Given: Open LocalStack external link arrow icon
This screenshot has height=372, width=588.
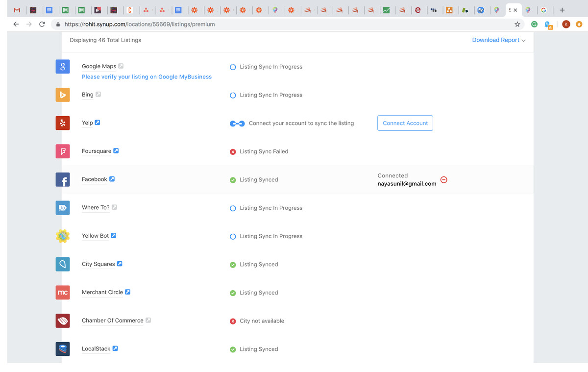Looking at the screenshot, I should pyautogui.click(x=115, y=348).
